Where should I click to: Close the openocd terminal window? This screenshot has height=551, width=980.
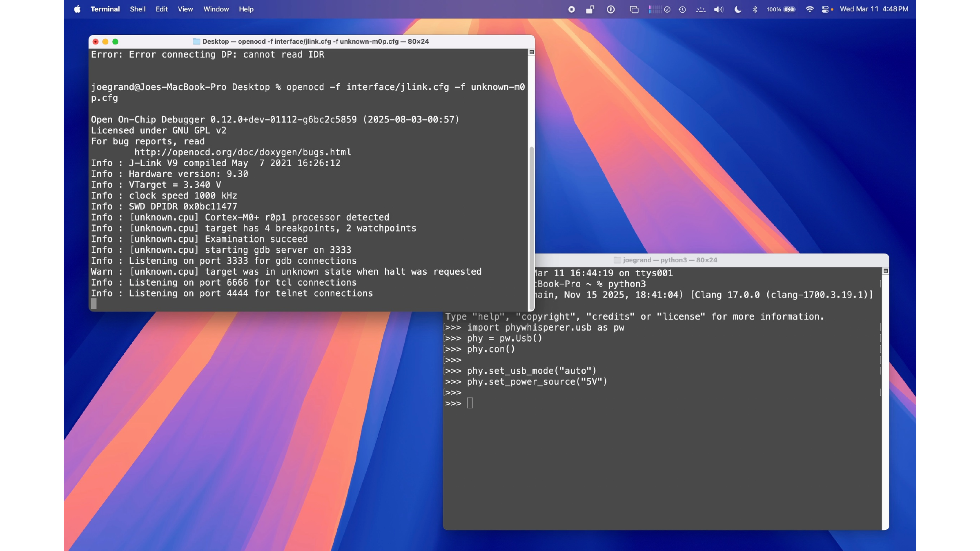click(x=96, y=42)
